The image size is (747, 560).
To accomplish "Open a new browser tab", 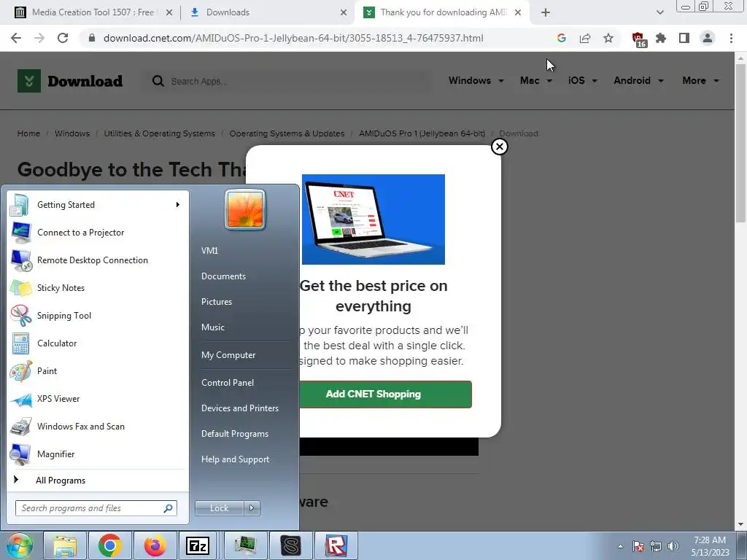I will coord(546,12).
